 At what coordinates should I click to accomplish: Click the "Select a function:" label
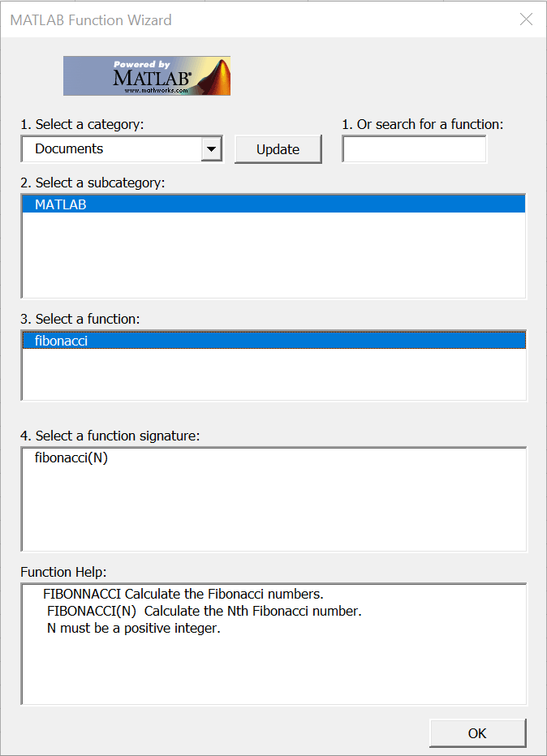[80, 320]
